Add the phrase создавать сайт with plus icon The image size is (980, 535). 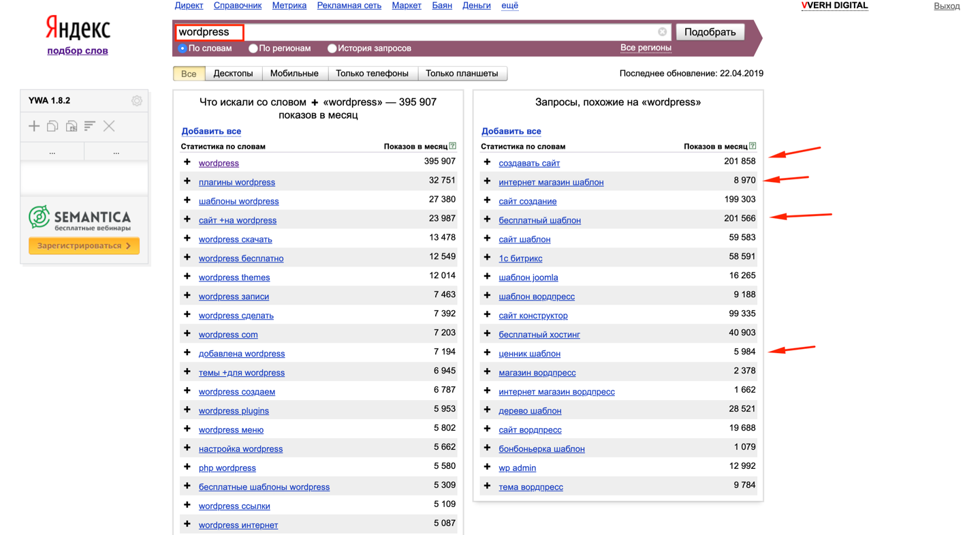click(487, 162)
